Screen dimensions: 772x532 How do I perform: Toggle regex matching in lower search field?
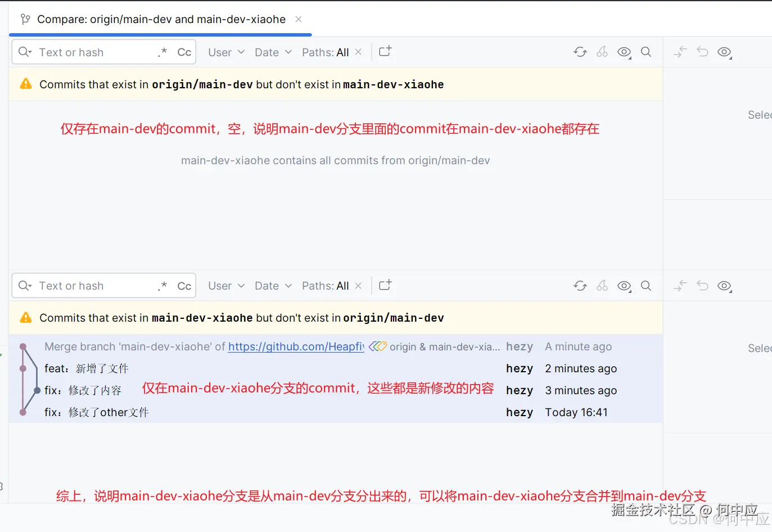coord(162,286)
